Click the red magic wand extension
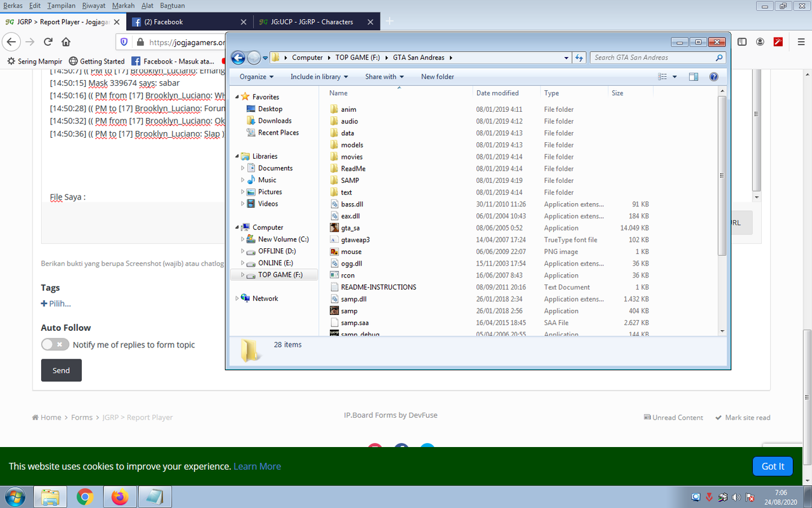 [x=778, y=42]
